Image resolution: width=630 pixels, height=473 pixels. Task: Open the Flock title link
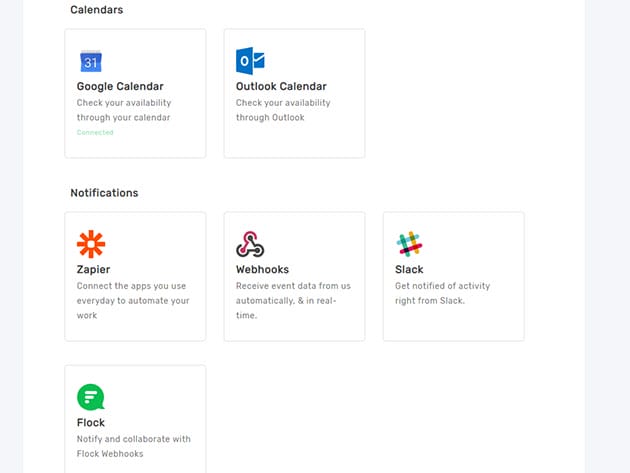pyautogui.click(x=91, y=422)
